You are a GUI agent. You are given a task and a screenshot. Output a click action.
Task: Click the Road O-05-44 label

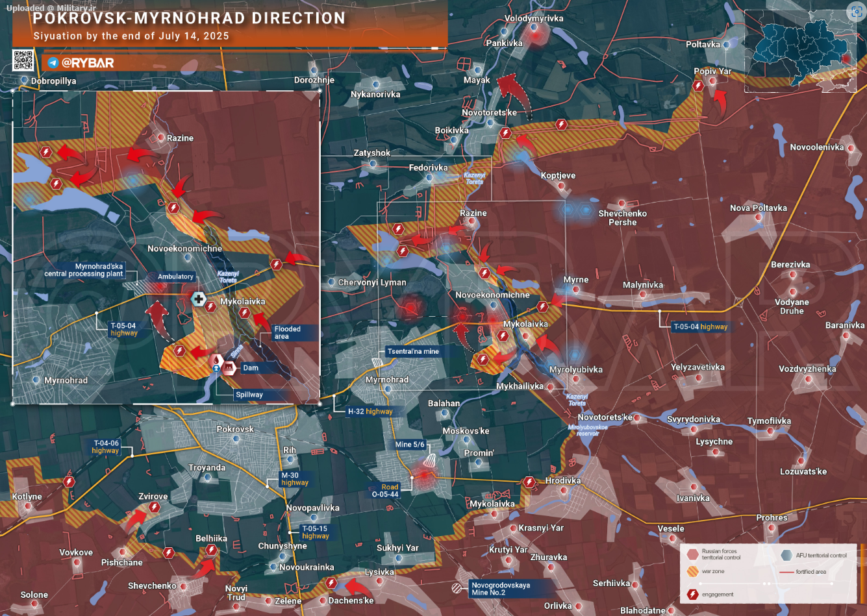point(386,490)
